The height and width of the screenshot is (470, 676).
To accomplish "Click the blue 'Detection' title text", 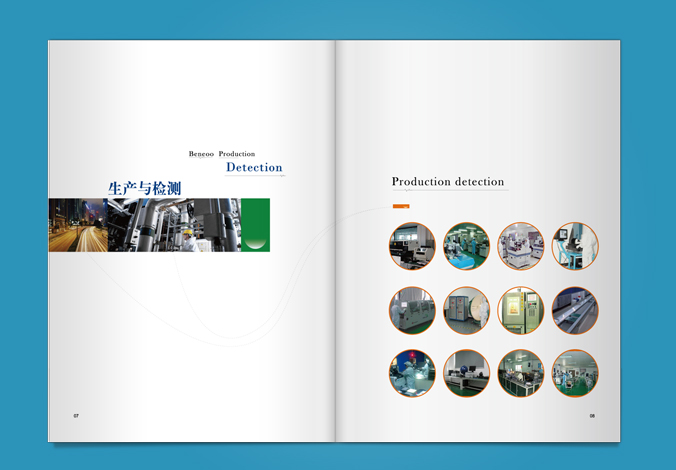I will click(x=254, y=167).
